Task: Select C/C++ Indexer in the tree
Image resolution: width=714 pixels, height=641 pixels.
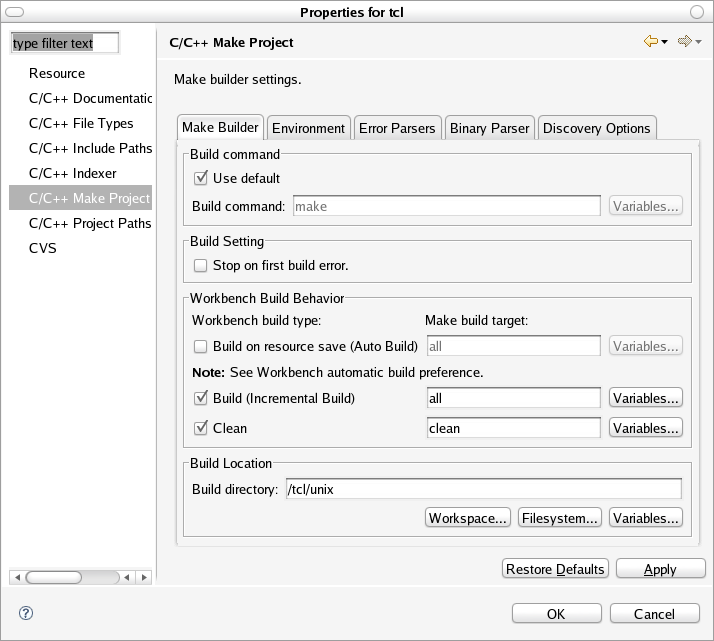Action: (x=73, y=173)
